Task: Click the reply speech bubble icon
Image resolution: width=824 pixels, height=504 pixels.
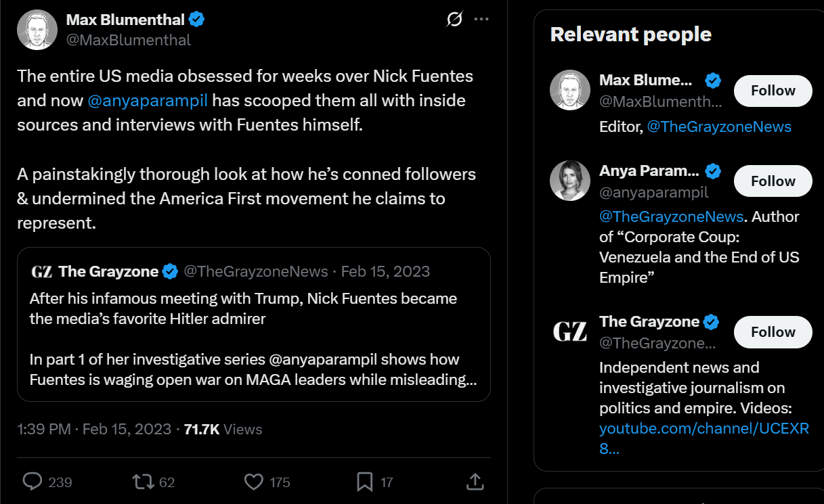Action: [x=32, y=482]
